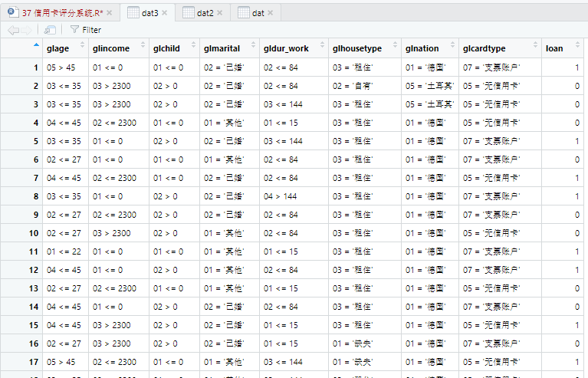Image resolution: width=588 pixels, height=378 pixels.
Task: Select row 2 glnation cell '土耳其'
Action: pyautogui.click(x=430, y=86)
